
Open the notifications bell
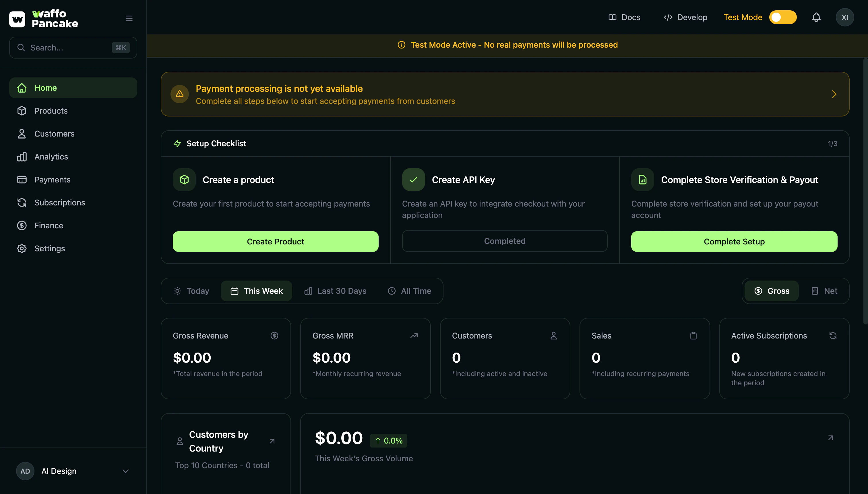coord(816,17)
